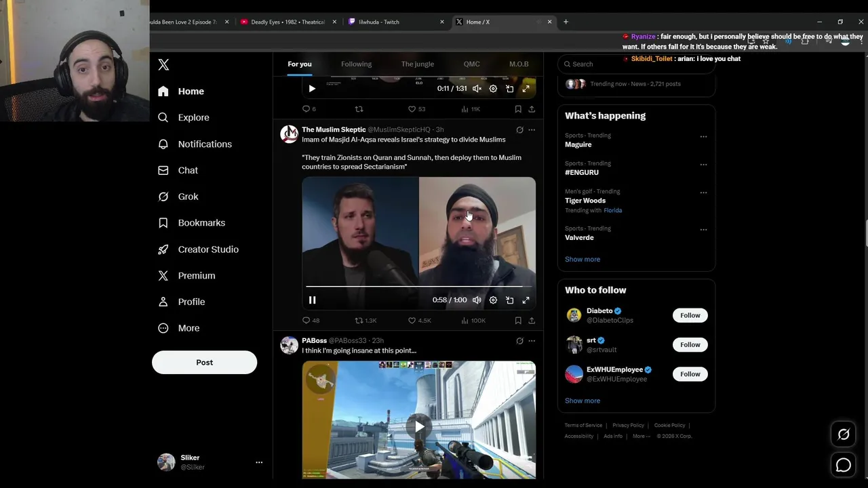Follow srt account
868x488 pixels.
(x=690, y=344)
